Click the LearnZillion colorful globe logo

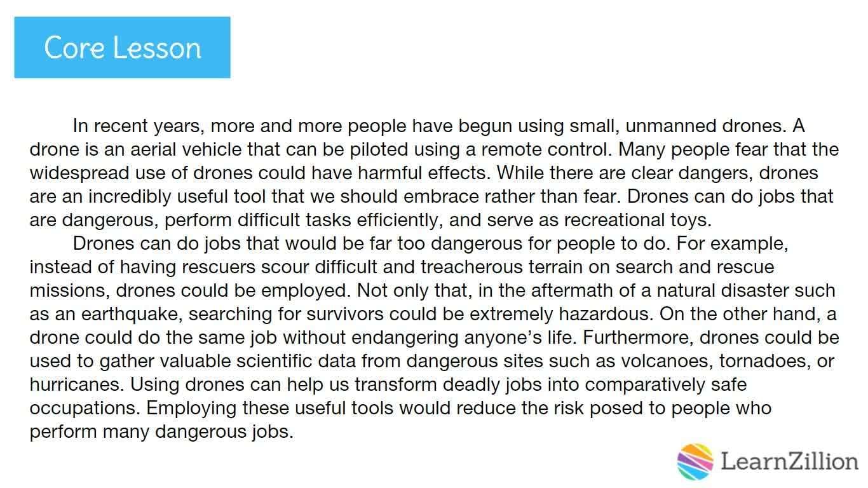click(695, 461)
